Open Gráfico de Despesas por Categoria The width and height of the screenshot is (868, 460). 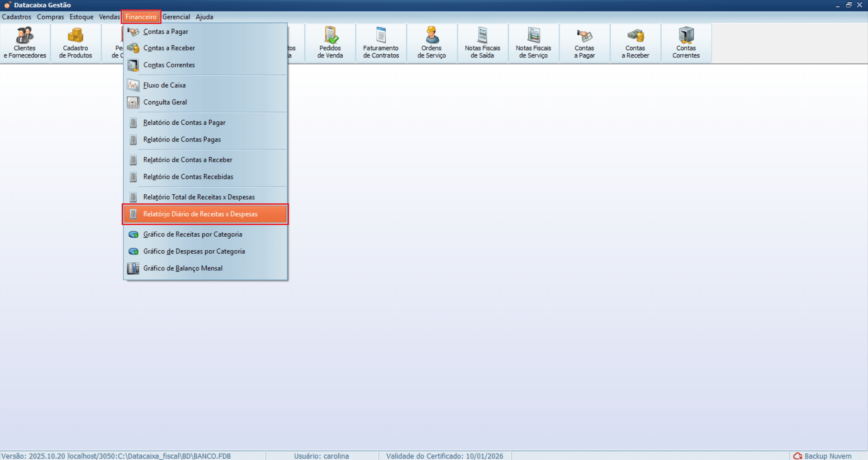pos(194,252)
